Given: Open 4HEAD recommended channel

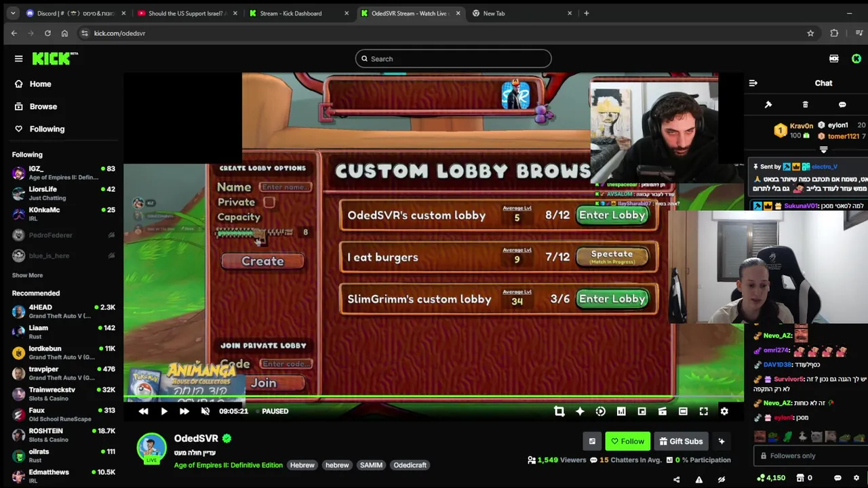Looking at the screenshot, I should pyautogui.click(x=62, y=311).
